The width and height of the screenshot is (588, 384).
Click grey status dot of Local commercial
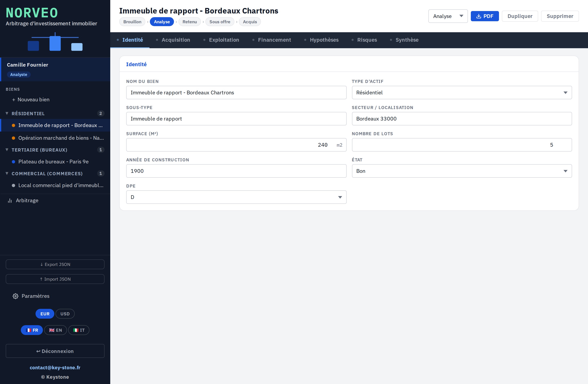pos(13,185)
